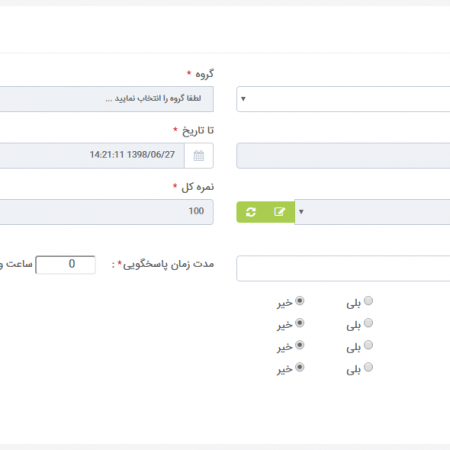Screen dimensions: 450x450
Task: Open the گروه selection combo box
Action: click(107, 99)
